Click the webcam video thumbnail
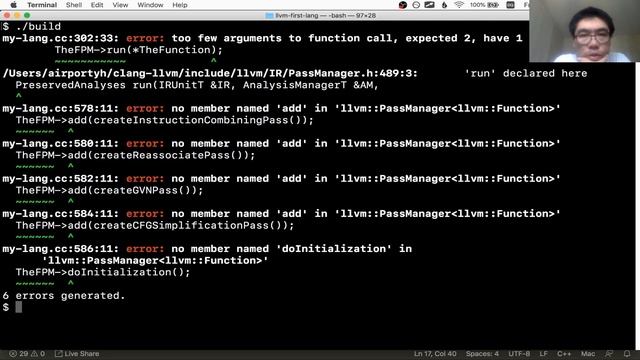Image resolution: width=640 pixels, height=360 pixels. point(584,31)
